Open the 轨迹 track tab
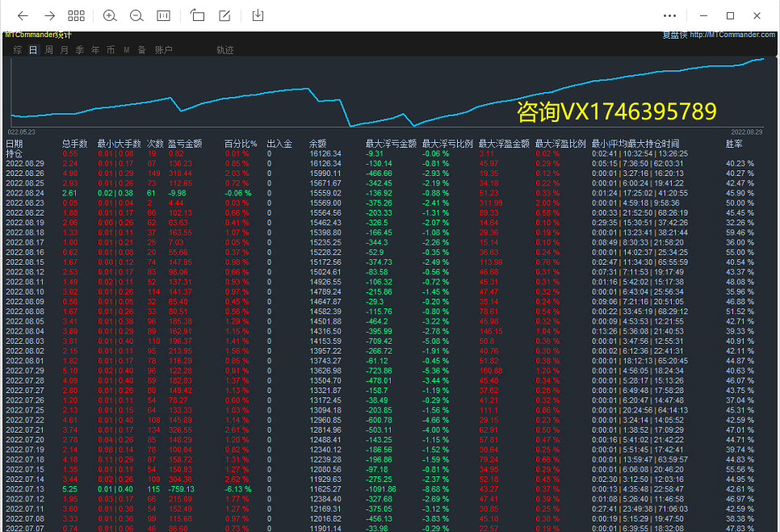The height and width of the screenshot is (532, 780). point(225,50)
